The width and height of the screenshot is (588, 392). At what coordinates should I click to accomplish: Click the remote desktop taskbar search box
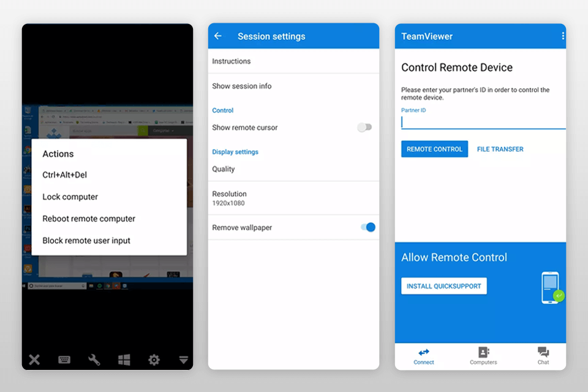[57, 286]
